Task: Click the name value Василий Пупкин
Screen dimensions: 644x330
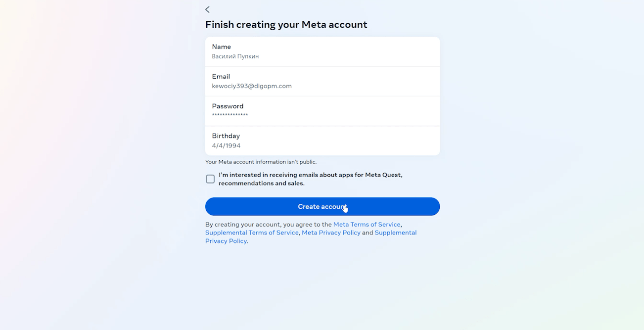Action: (235, 56)
